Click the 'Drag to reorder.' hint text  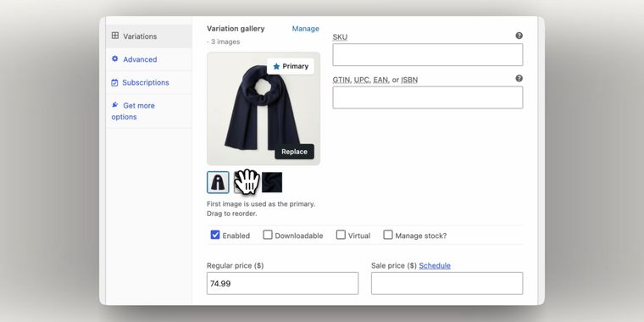click(x=232, y=214)
